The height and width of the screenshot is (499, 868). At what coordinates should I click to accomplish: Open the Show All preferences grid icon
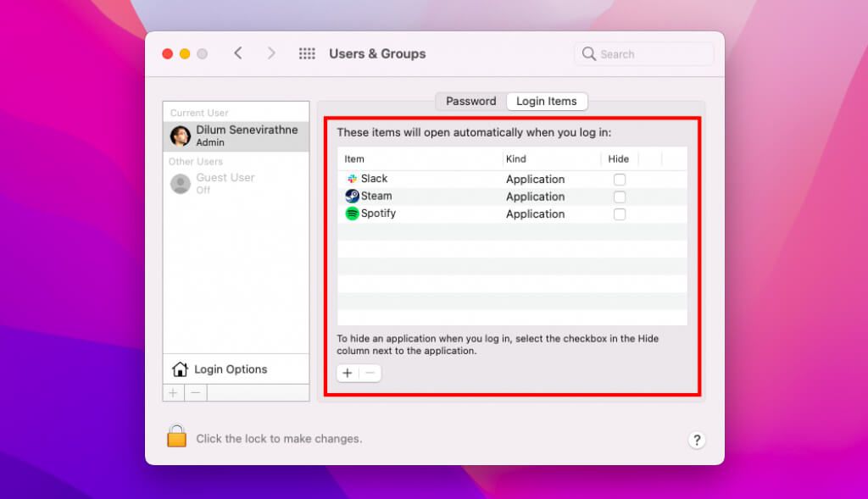(x=307, y=53)
